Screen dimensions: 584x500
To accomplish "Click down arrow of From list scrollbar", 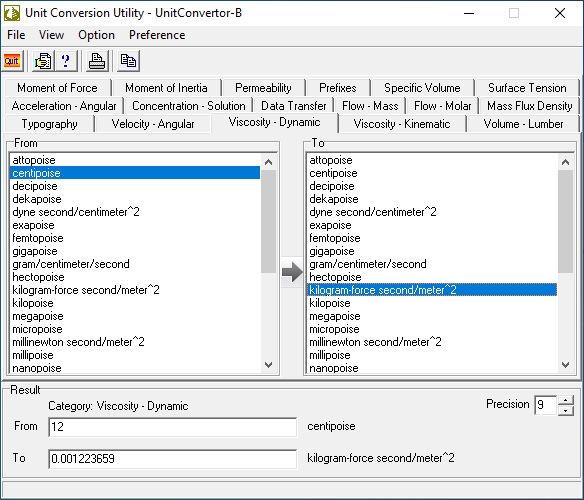I will [x=268, y=364].
